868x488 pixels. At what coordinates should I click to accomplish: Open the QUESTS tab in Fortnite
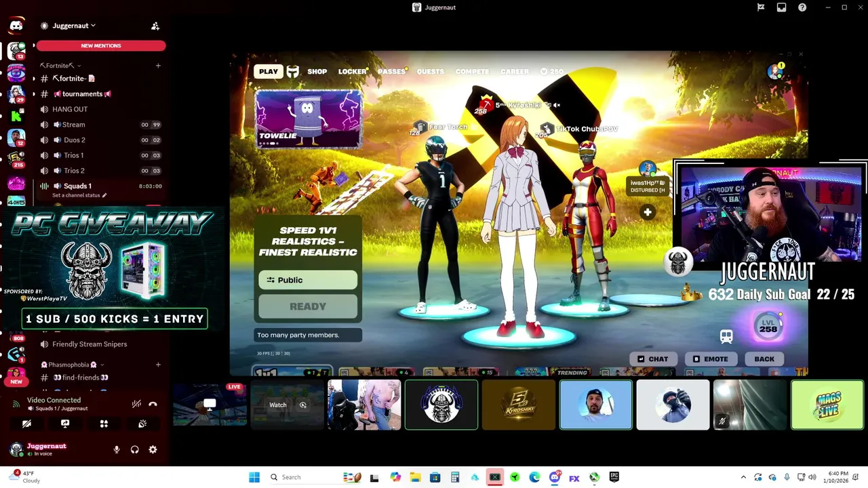pyautogui.click(x=430, y=71)
